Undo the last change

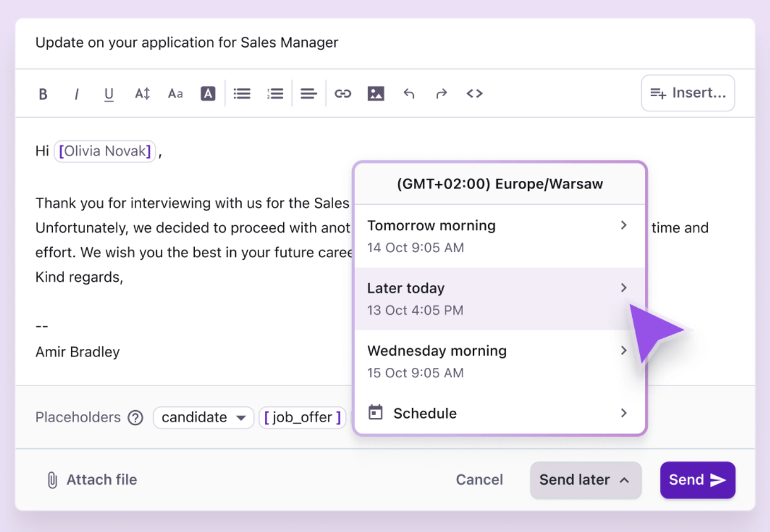point(409,93)
